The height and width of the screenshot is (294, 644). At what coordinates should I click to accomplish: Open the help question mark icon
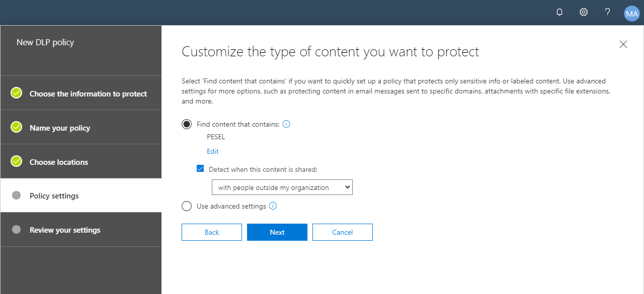(x=608, y=13)
